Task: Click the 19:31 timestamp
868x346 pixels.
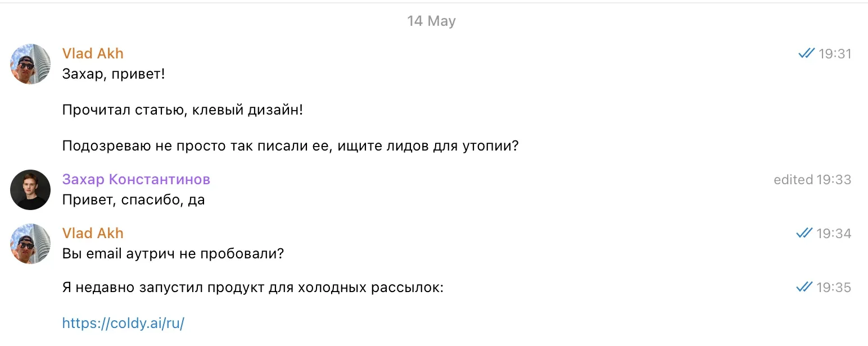Action: point(835,54)
